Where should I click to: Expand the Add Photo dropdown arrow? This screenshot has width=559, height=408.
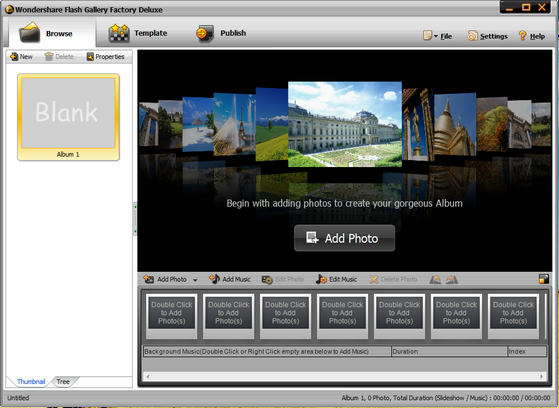tap(195, 280)
